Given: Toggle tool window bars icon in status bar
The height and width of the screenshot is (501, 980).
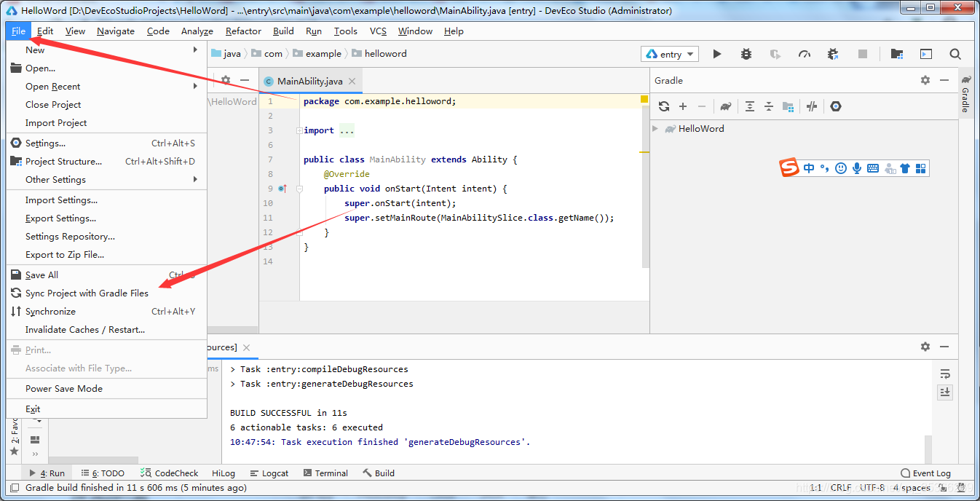Looking at the screenshot, I should [15, 488].
